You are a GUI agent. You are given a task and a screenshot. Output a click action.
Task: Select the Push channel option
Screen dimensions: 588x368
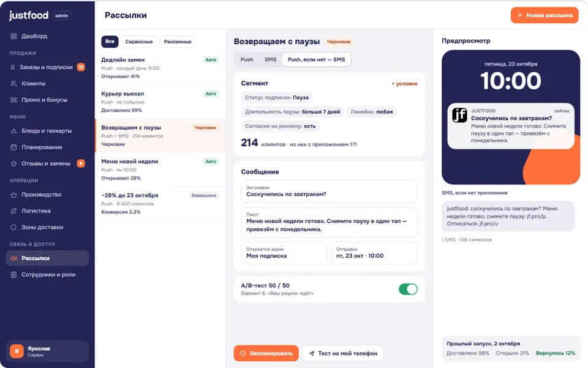pos(247,59)
